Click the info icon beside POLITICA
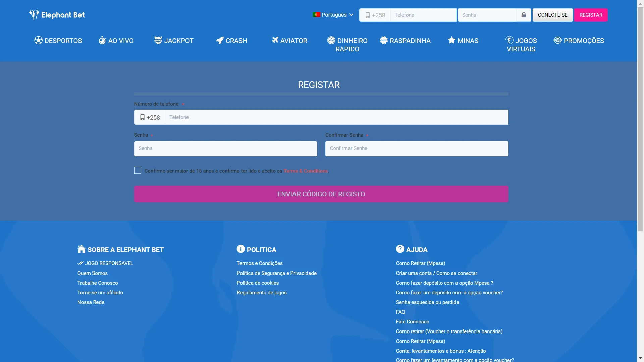This screenshot has height=362, width=644. pyautogui.click(x=241, y=249)
